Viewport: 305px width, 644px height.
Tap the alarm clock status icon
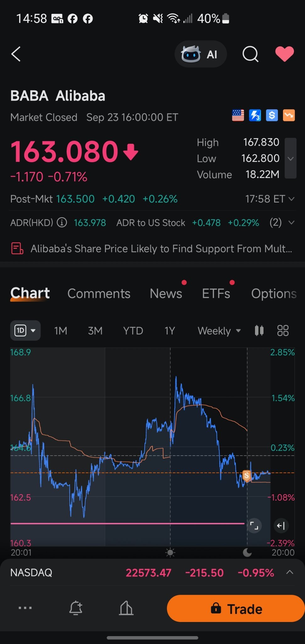click(x=143, y=19)
